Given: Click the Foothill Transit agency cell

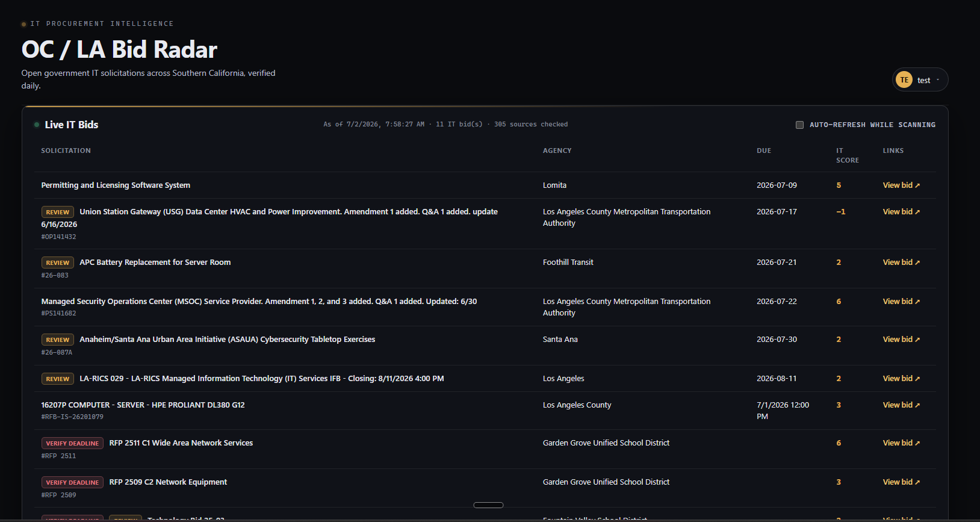Looking at the screenshot, I should pyautogui.click(x=568, y=263).
